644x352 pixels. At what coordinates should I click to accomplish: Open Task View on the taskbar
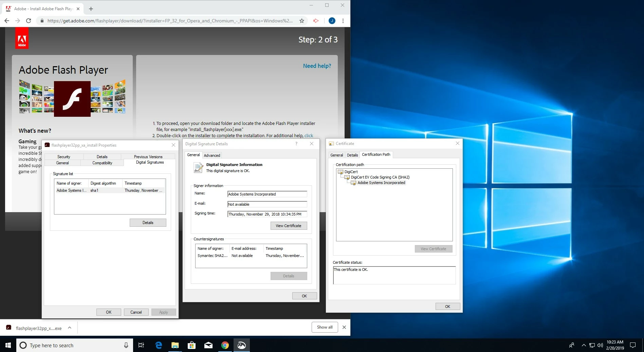coord(141,345)
